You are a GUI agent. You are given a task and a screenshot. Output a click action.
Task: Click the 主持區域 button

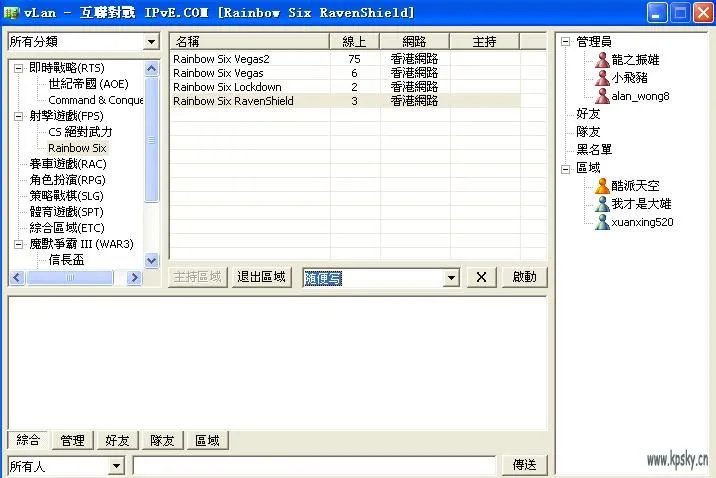click(197, 277)
